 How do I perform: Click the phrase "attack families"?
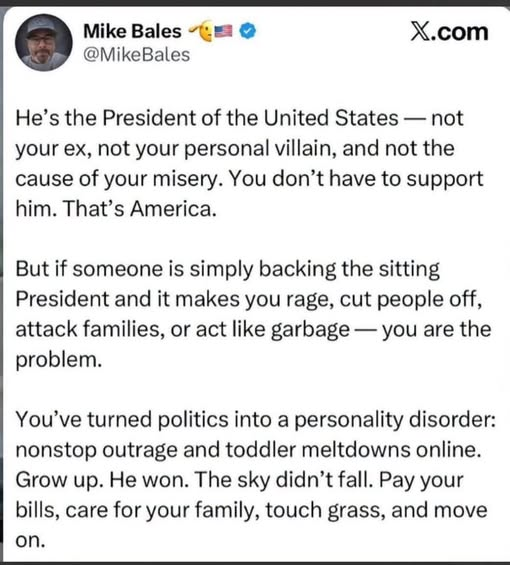point(88,329)
